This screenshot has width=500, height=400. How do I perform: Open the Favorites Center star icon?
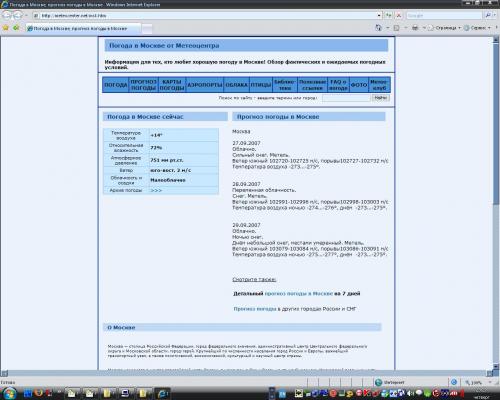(x=6, y=28)
